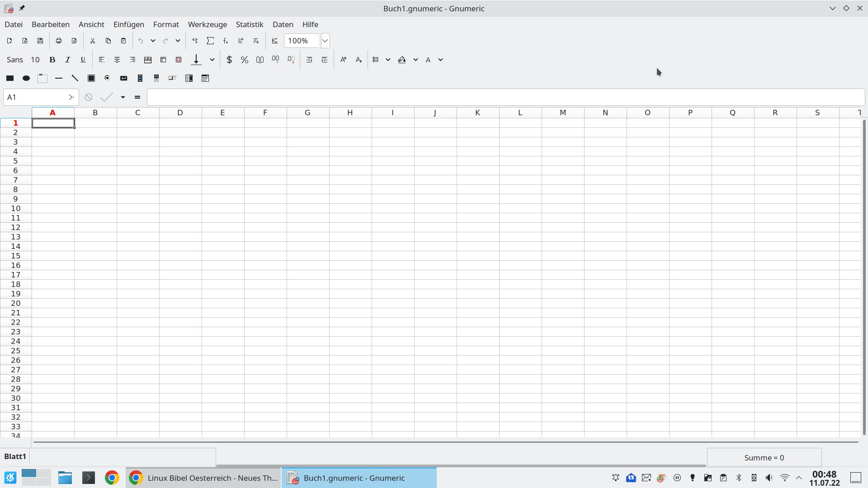Toggle underline formatting
The image size is (868, 488).
click(x=83, y=60)
